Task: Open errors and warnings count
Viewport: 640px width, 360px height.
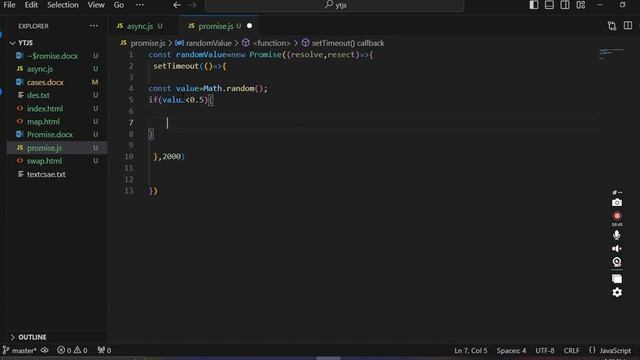Action: pyautogui.click(x=72, y=350)
